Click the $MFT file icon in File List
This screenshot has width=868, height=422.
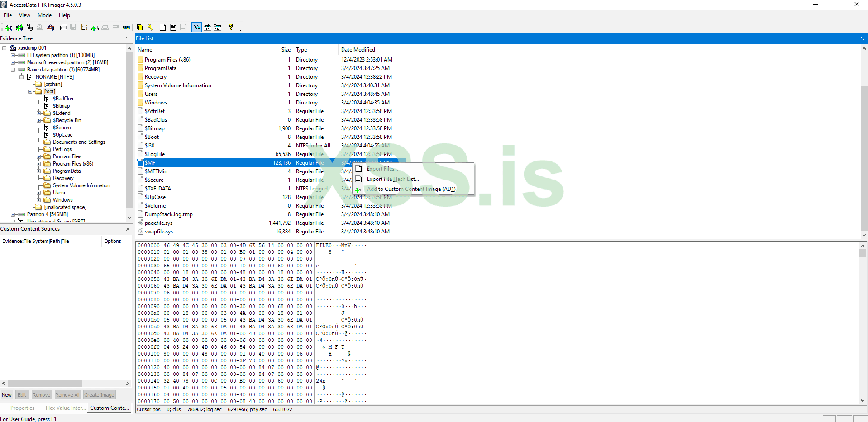coord(140,163)
